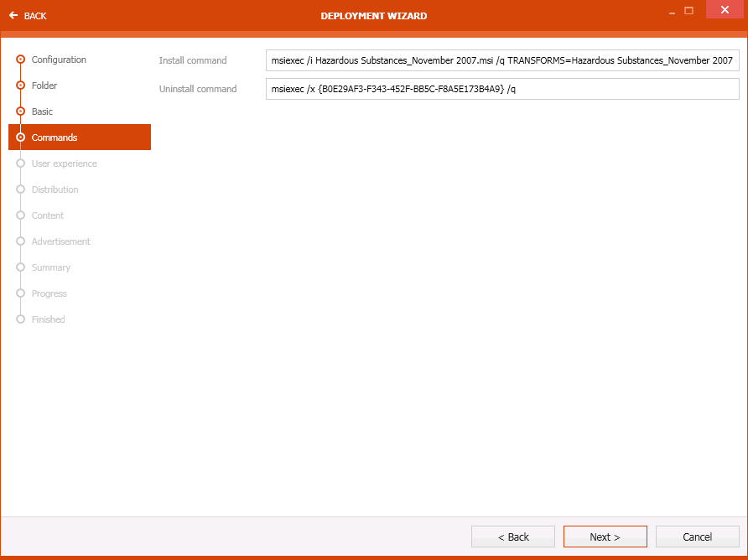This screenshot has width=748, height=560.
Task: Click the Basic step circle icon
Action: pos(19,111)
